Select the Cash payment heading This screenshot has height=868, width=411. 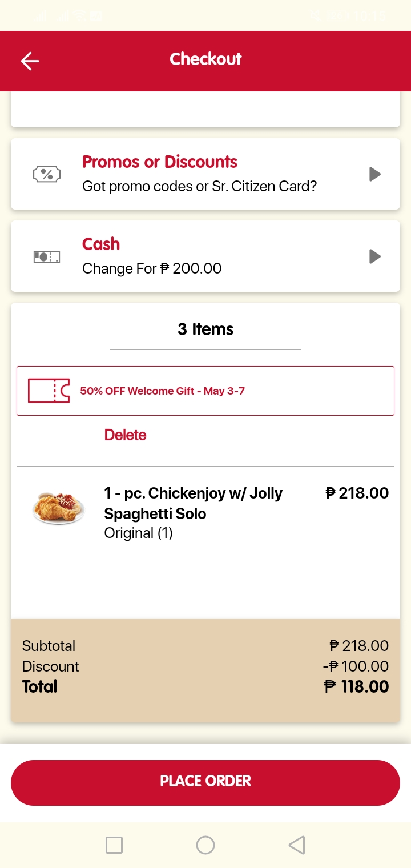coord(101,244)
